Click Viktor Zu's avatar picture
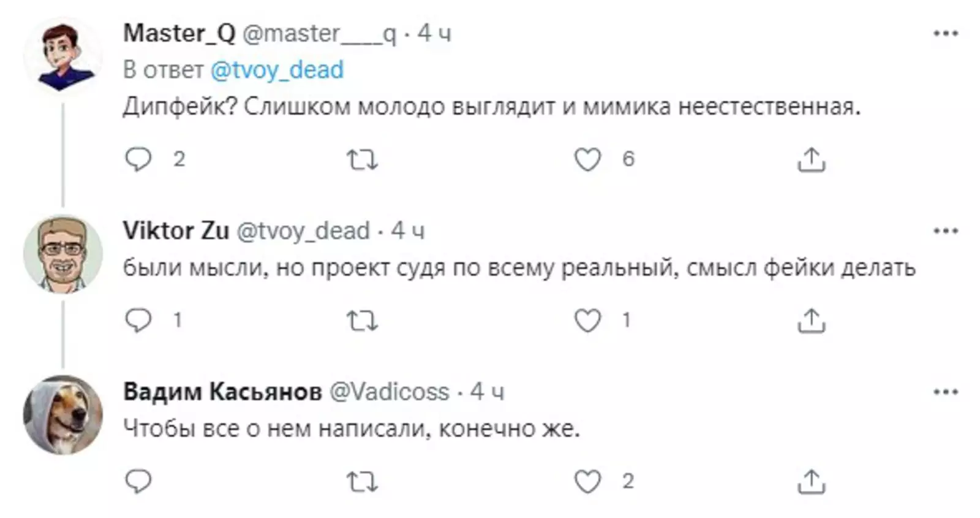Image resolution: width=980 pixels, height=518 pixels. (62, 253)
